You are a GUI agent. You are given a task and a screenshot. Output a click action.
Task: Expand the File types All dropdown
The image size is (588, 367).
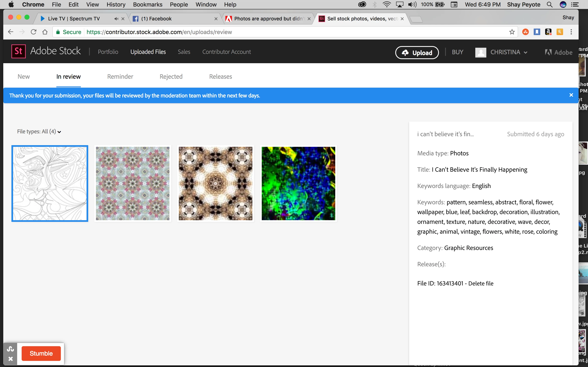[39, 132]
